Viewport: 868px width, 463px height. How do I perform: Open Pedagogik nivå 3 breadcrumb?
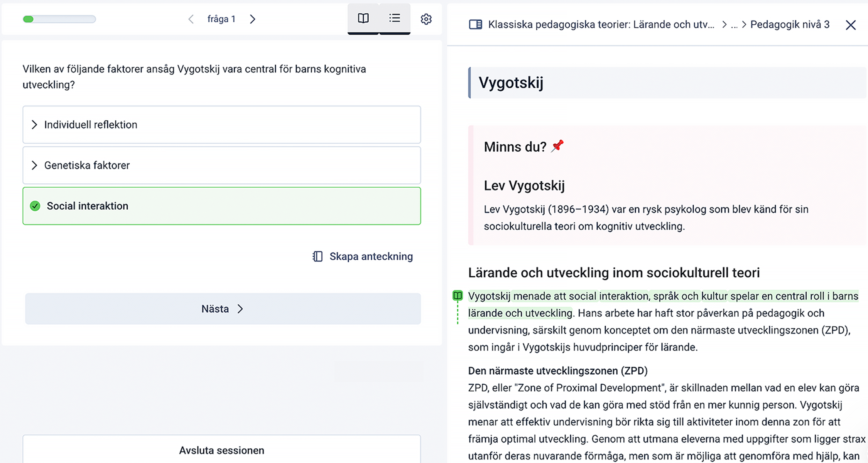pos(790,25)
